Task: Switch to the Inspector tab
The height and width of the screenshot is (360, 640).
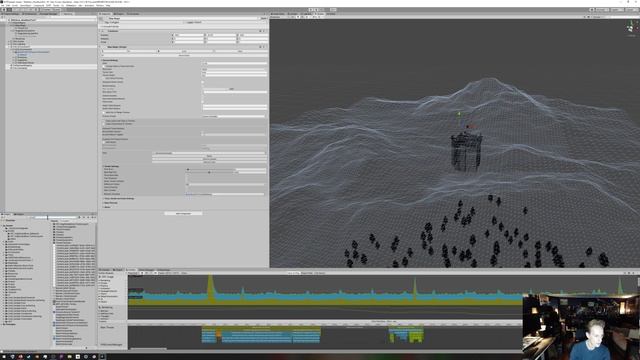Action: pos(106,14)
